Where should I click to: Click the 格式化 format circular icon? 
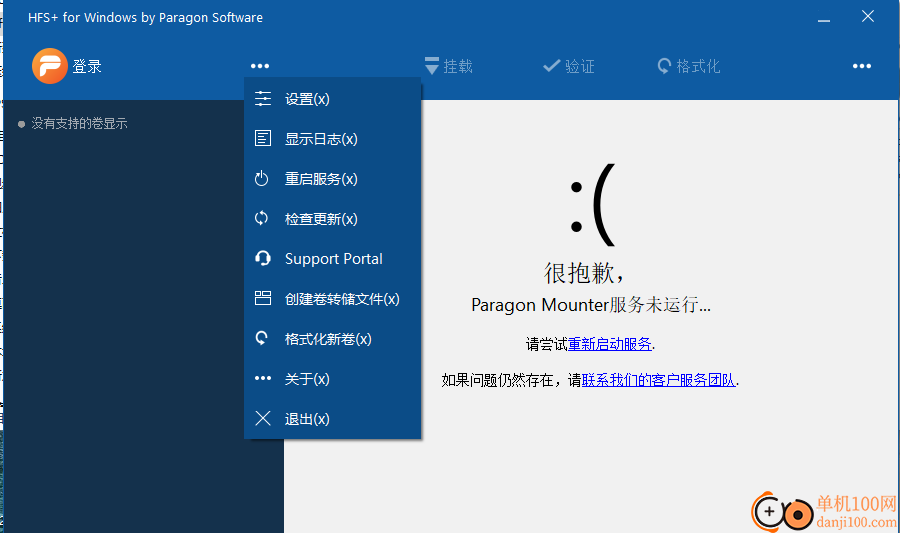coord(664,66)
